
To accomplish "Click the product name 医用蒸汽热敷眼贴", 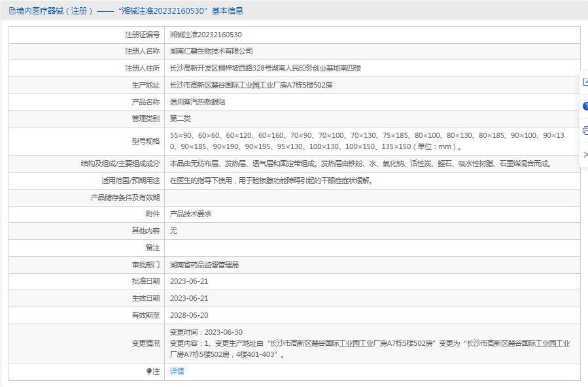I will click(198, 103).
